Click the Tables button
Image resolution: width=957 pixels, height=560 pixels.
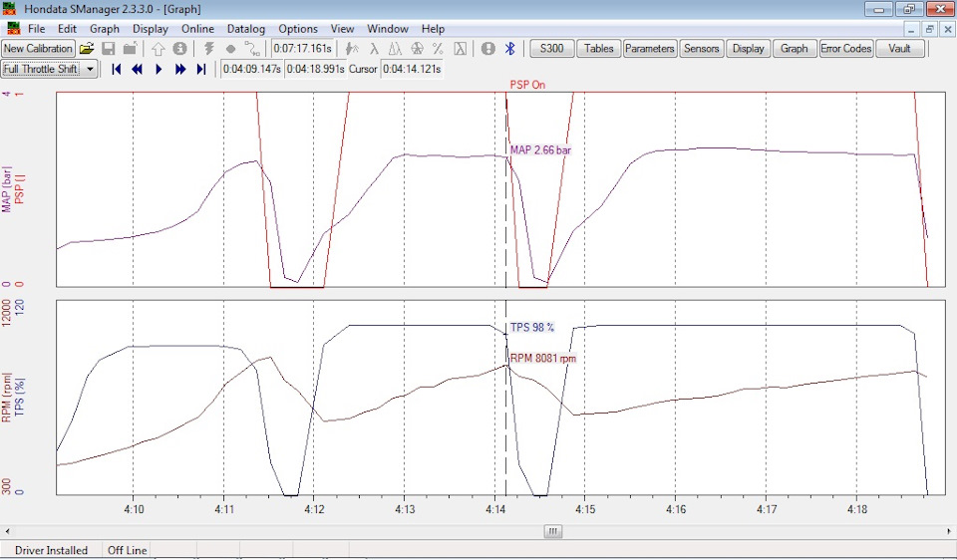click(x=599, y=48)
